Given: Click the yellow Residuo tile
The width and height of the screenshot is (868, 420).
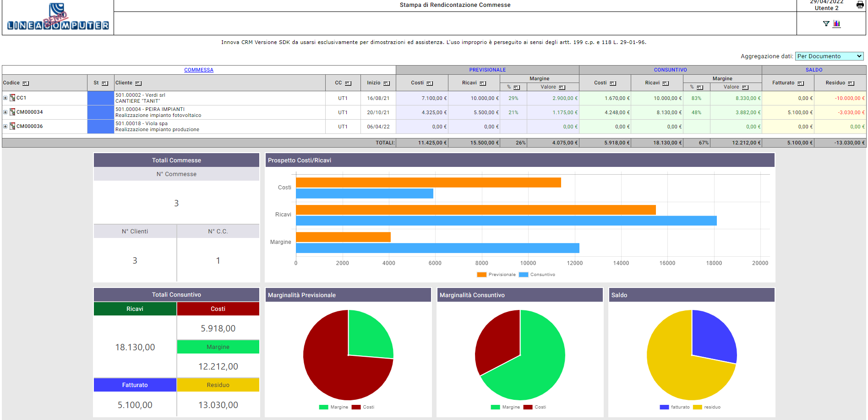Looking at the screenshot, I should pos(218,385).
